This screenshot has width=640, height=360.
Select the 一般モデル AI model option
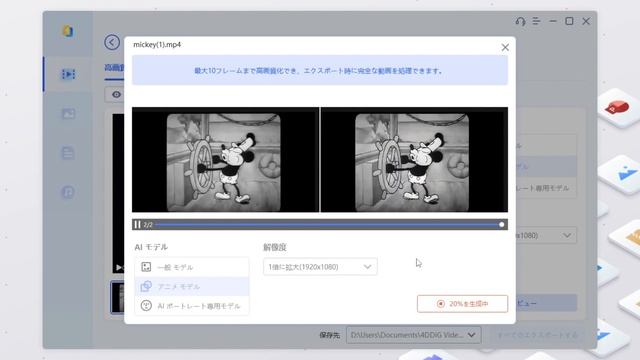tap(192, 267)
